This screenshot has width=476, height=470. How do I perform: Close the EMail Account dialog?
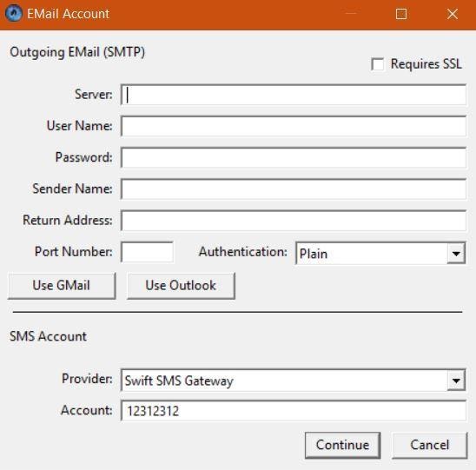point(453,14)
